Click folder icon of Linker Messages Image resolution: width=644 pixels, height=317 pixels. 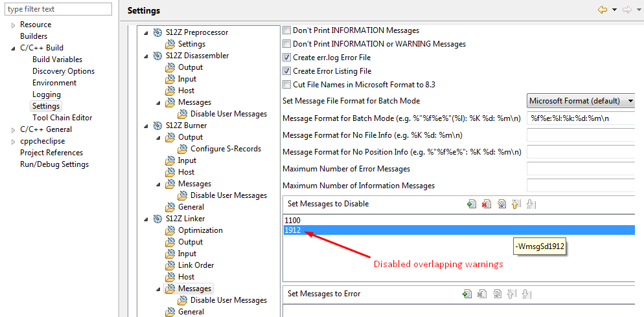tap(170, 289)
